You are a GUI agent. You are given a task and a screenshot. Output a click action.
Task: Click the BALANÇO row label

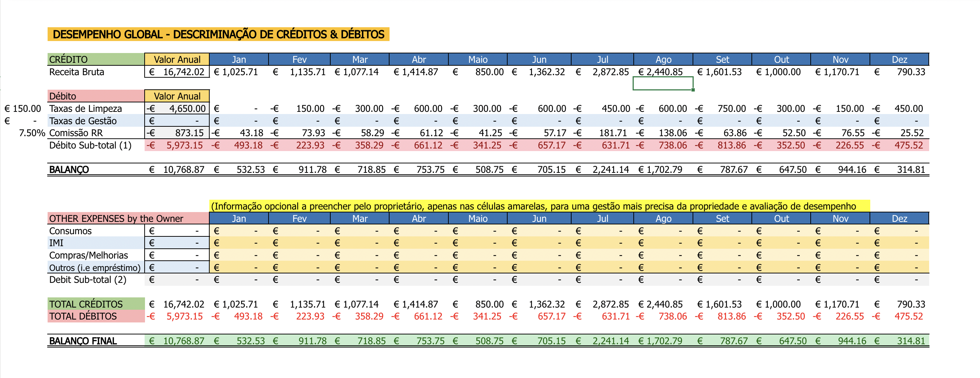coord(69,170)
